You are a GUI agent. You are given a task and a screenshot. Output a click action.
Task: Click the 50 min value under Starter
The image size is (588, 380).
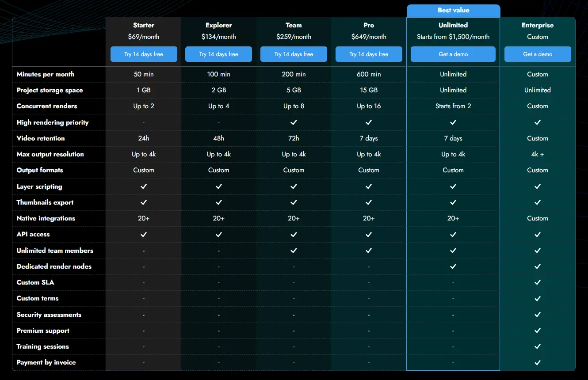point(144,74)
